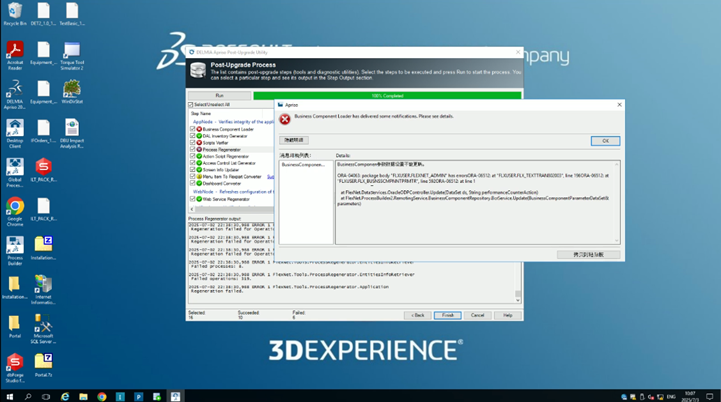Uncheck the Scripts Verifier step checkbox

(x=193, y=143)
